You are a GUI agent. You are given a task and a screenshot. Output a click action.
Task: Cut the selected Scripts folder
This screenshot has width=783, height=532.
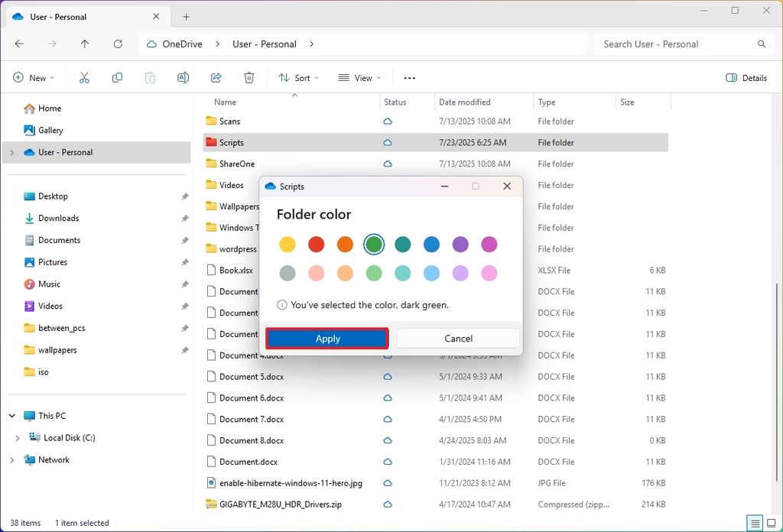pyautogui.click(x=84, y=77)
